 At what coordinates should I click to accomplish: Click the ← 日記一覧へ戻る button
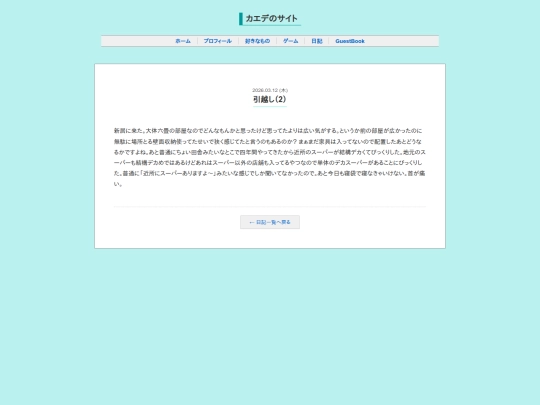click(270, 222)
